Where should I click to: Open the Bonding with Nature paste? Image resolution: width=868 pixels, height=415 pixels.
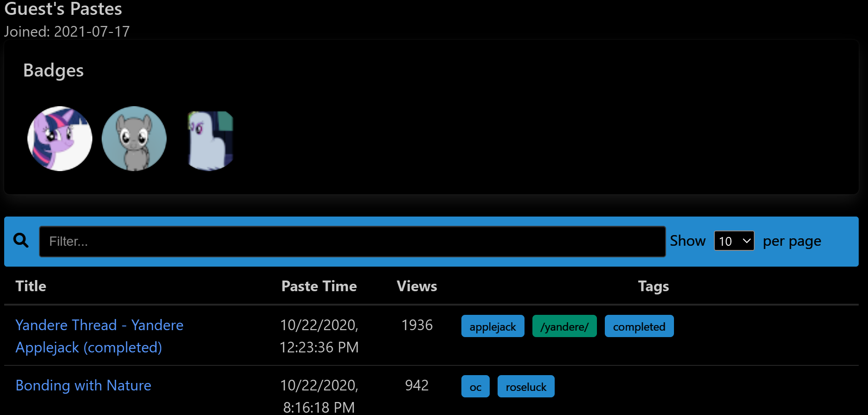84,385
